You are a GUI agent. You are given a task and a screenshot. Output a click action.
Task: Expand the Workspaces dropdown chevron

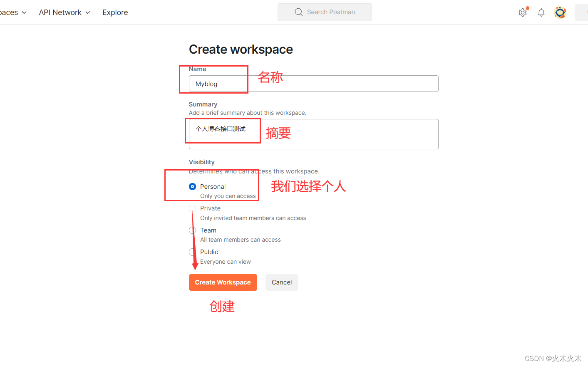tap(24, 12)
